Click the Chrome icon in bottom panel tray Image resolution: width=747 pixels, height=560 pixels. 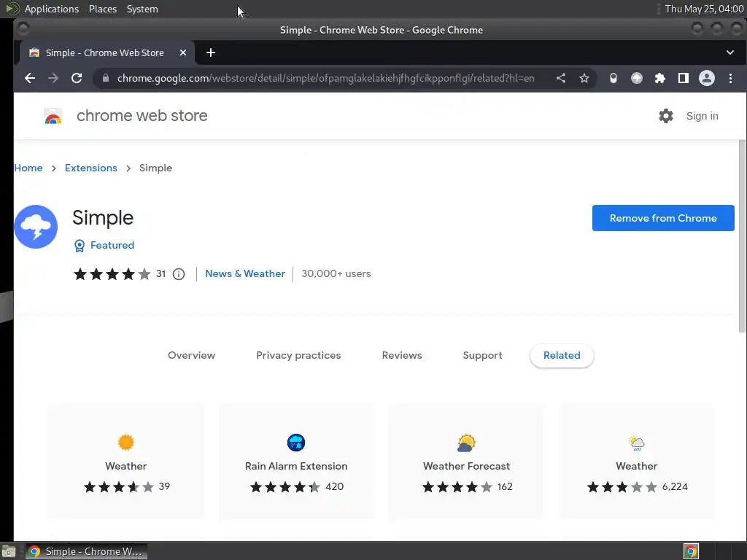pos(691,551)
